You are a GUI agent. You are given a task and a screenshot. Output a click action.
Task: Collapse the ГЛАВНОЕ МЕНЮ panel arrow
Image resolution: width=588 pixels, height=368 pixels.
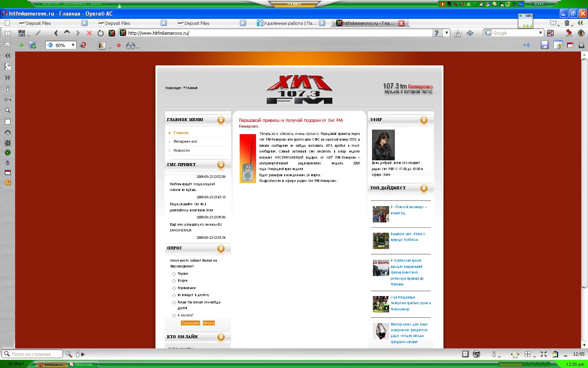coord(221,120)
